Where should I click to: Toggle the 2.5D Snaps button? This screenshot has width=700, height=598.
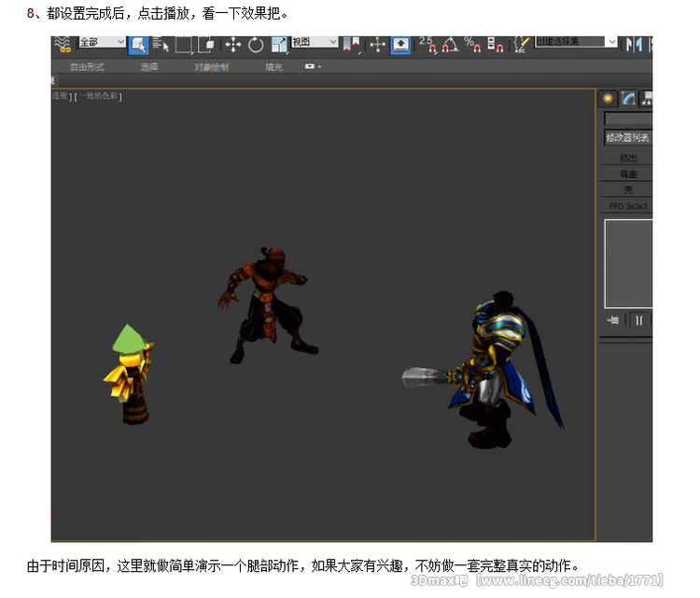tap(427, 45)
